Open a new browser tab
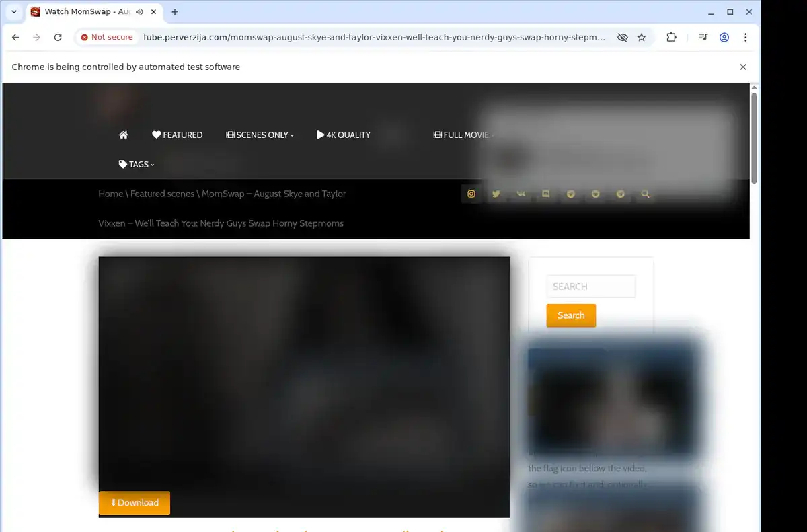 click(175, 12)
